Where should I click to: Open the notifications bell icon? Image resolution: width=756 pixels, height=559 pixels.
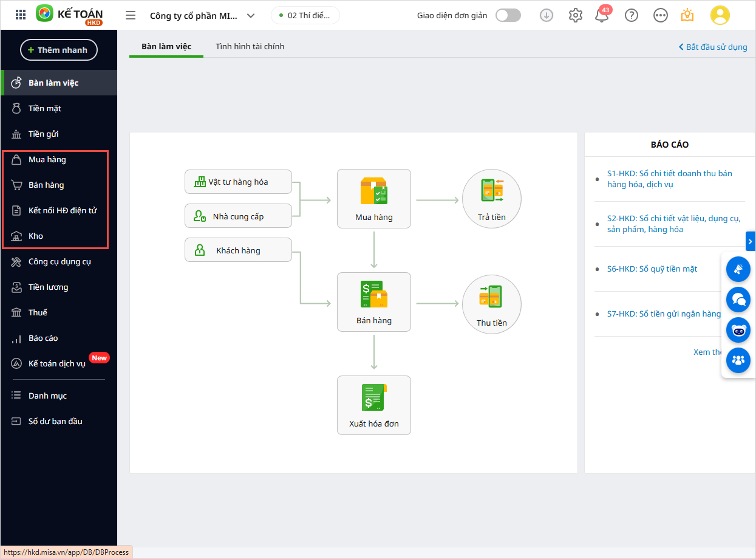pyautogui.click(x=602, y=16)
